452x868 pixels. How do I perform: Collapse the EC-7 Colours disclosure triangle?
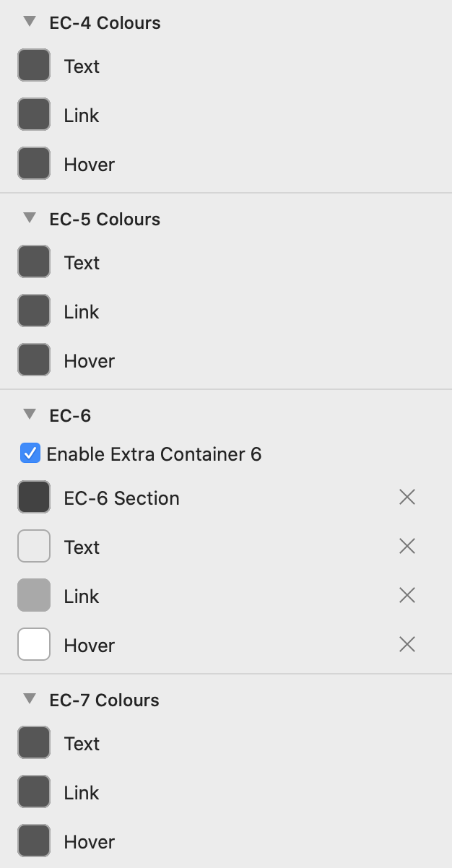[30, 699]
